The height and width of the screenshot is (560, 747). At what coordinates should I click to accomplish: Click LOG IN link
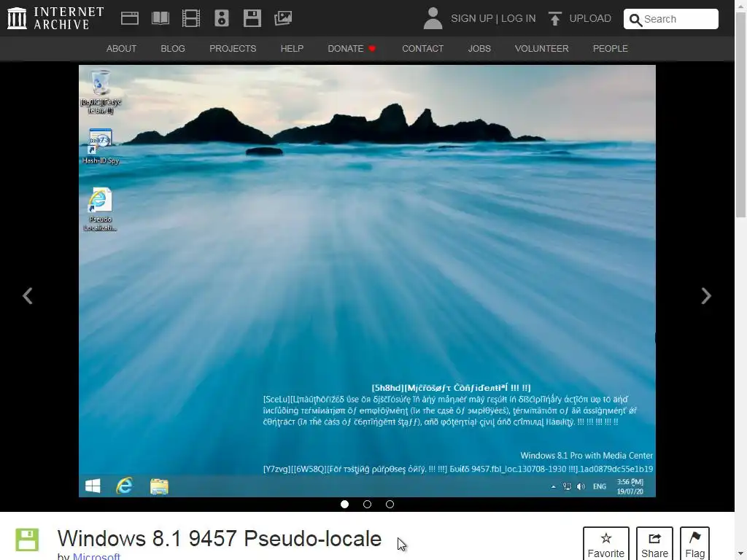(x=519, y=18)
